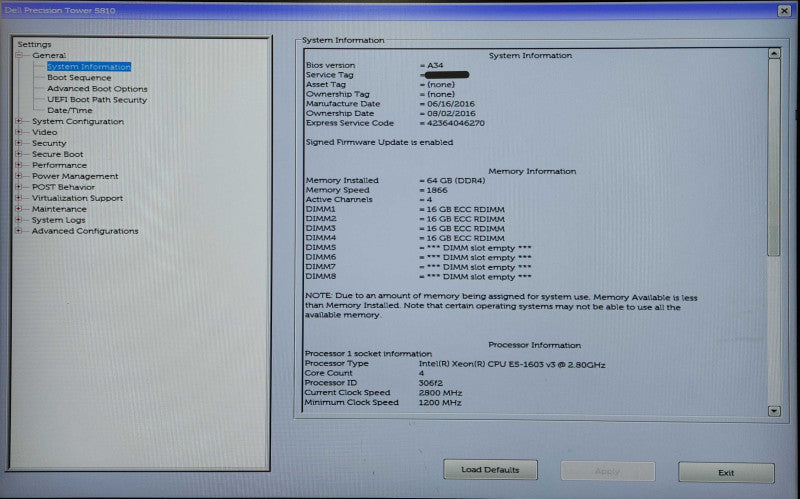Expand the POST Behavior node
Screen dimensions: 800x499
(19, 187)
